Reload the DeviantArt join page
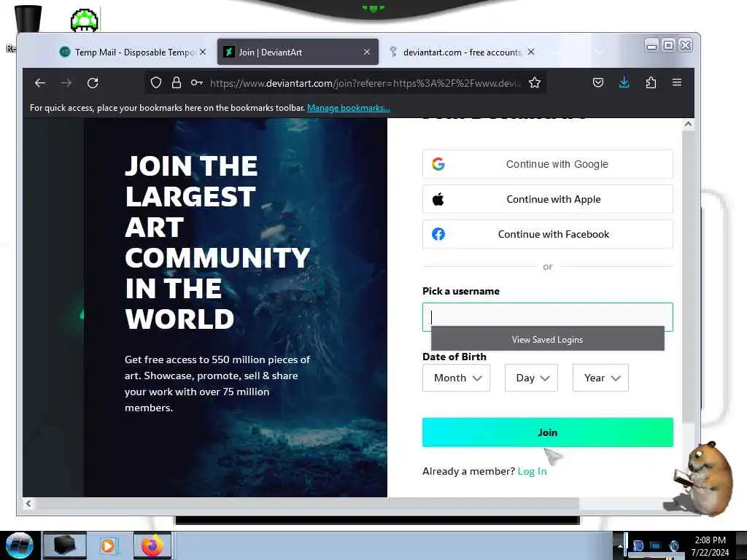This screenshot has height=560, width=747. [x=93, y=83]
